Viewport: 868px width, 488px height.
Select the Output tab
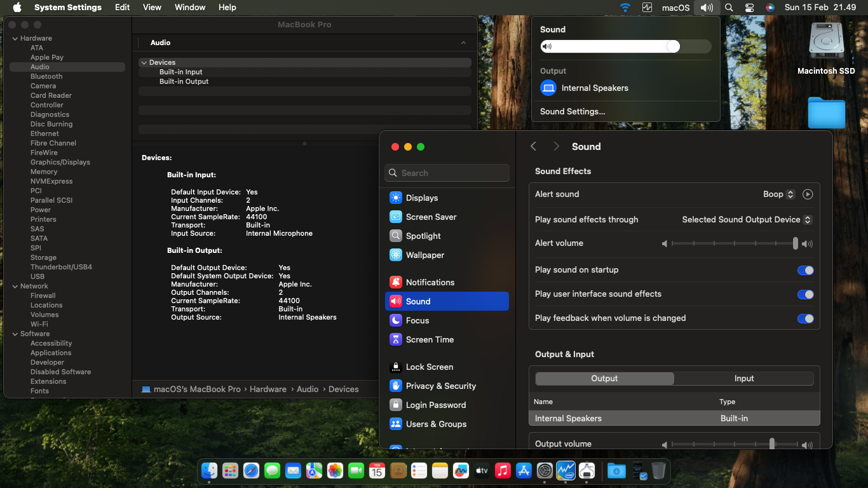pos(604,379)
